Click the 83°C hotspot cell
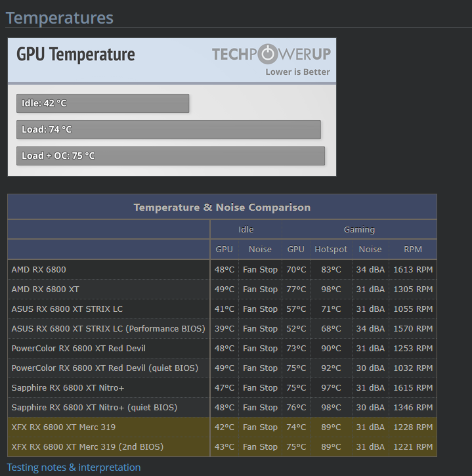 tap(331, 270)
